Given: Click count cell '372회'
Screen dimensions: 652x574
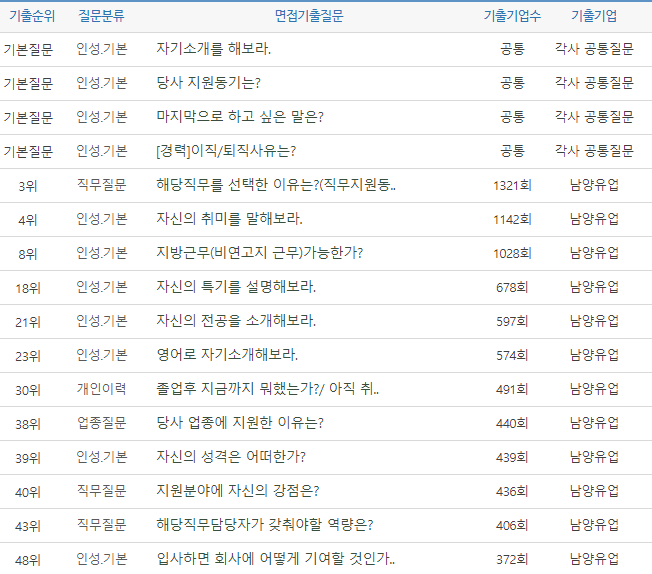Looking at the screenshot, I should pyautogui.click(x=512, y=560).
